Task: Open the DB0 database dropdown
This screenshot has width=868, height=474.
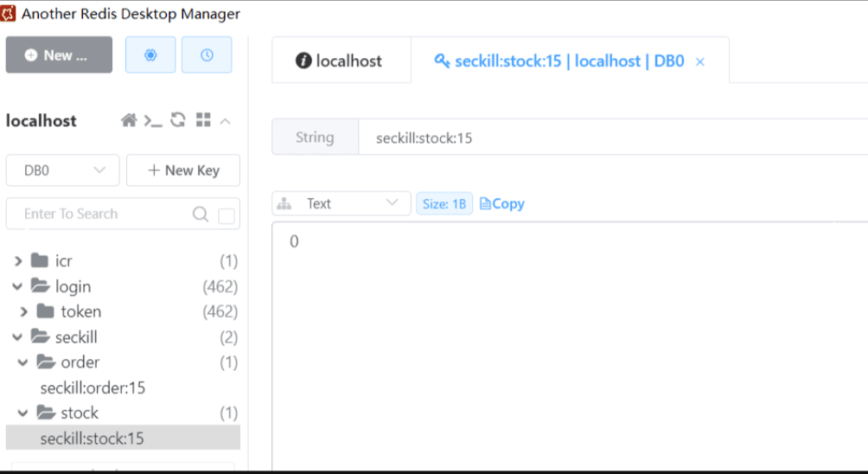Action: coord(62,170)
